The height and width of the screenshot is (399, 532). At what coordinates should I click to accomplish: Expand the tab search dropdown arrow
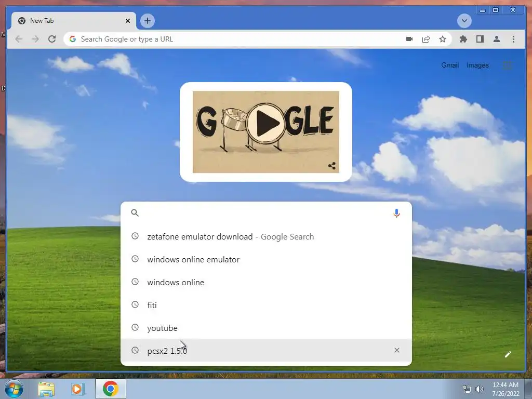(464, 21)
